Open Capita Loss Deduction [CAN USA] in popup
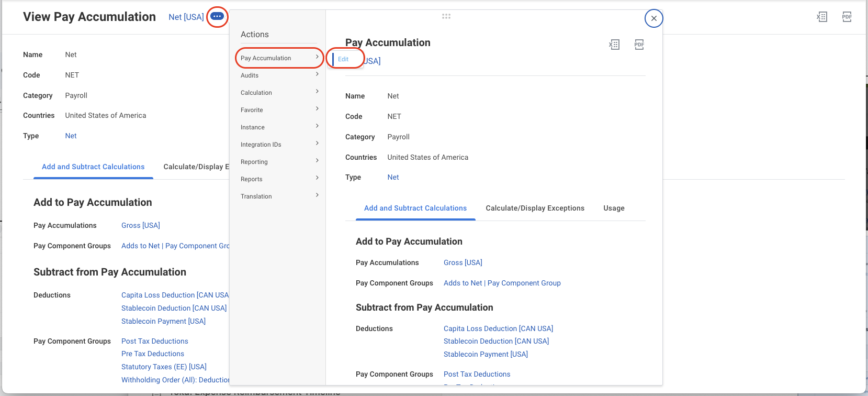The height and width of the screenshot is (396, 868). tap(498, 328)
